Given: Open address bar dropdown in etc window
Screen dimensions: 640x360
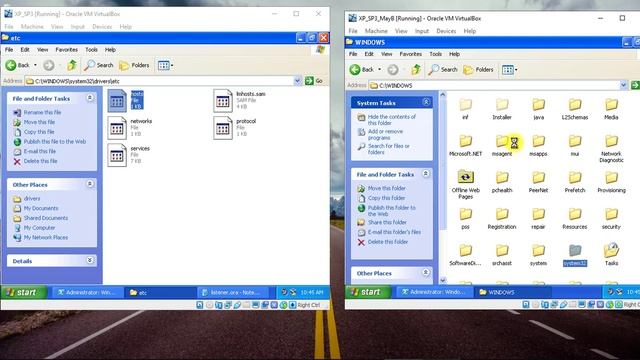Looking at the screenshot, I should tap(298, 81).
